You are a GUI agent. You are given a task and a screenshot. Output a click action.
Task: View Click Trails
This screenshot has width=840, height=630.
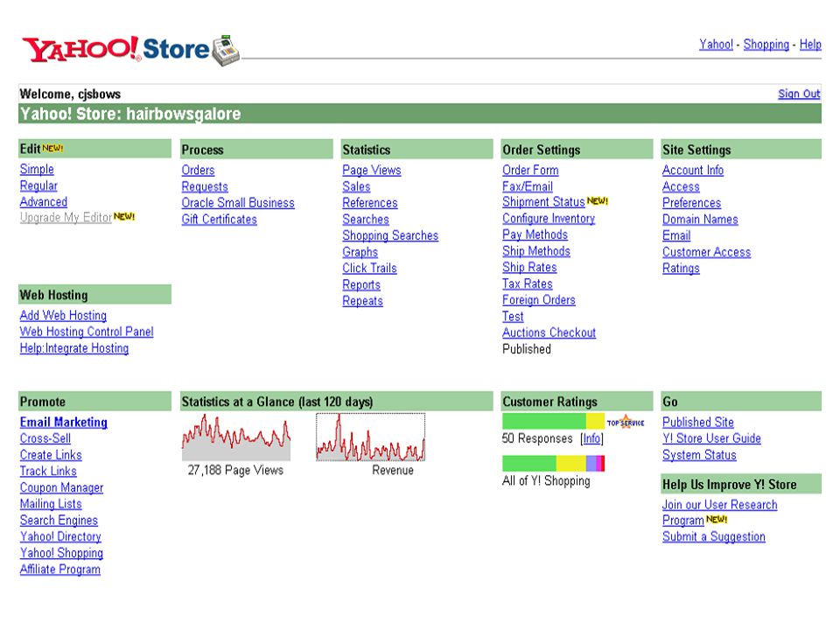point(369,269)
